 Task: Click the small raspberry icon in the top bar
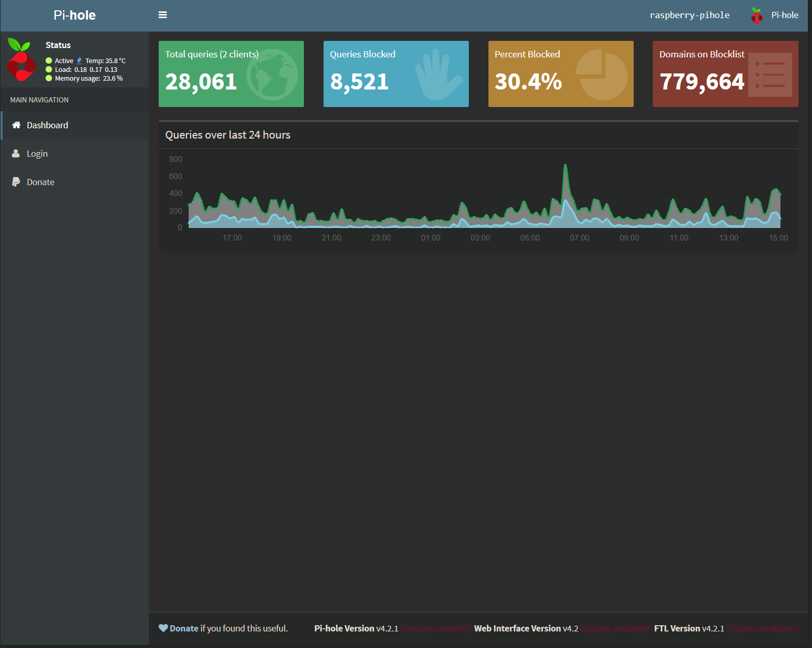point(757,16)
